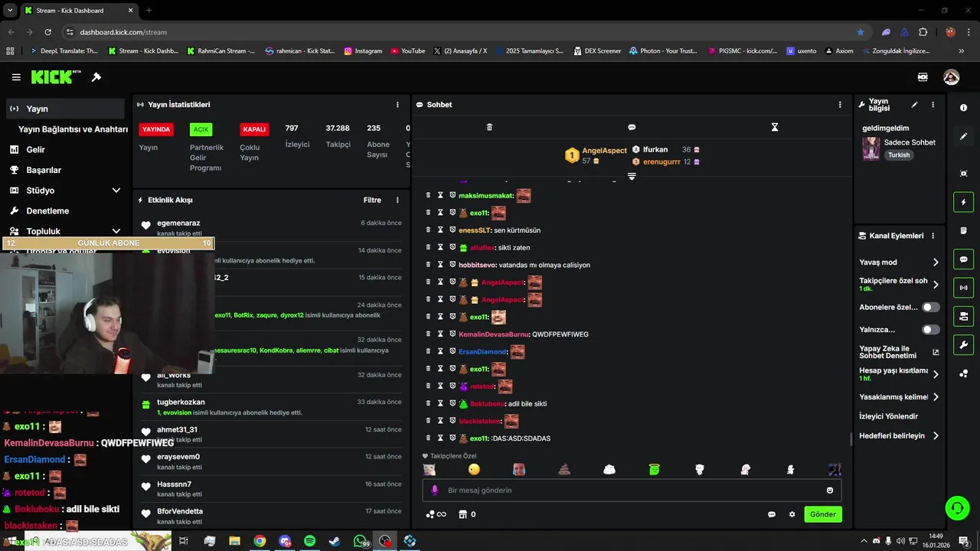Image resolution: width=980 pixels, height=551 pixels.
Task: Click the browser address bar with dashboard.kick.com
Action: 459,32
